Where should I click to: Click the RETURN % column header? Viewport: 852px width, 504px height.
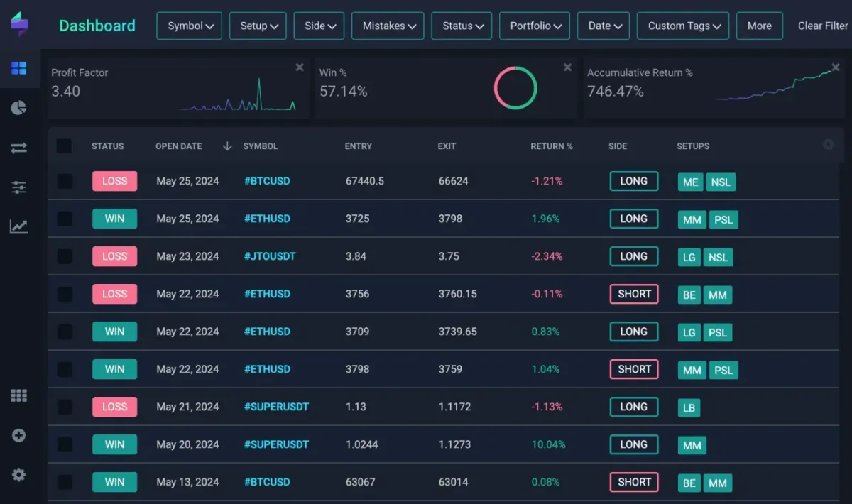pos(552,146)
